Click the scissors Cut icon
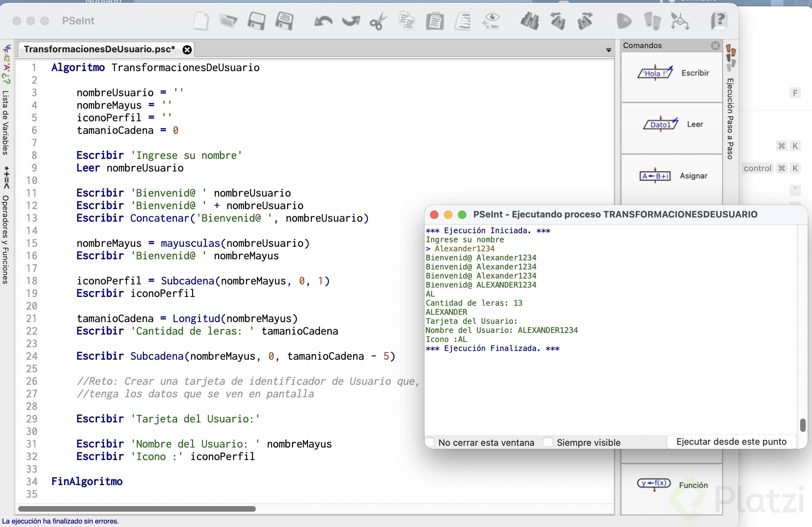This screenshot has width=812, height=527. [378, 21]
